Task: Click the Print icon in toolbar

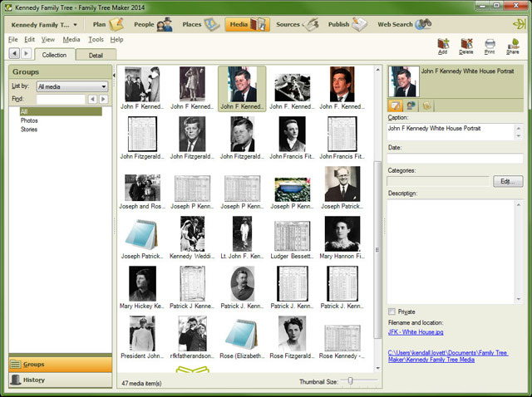Action: [x=490, y=47]
